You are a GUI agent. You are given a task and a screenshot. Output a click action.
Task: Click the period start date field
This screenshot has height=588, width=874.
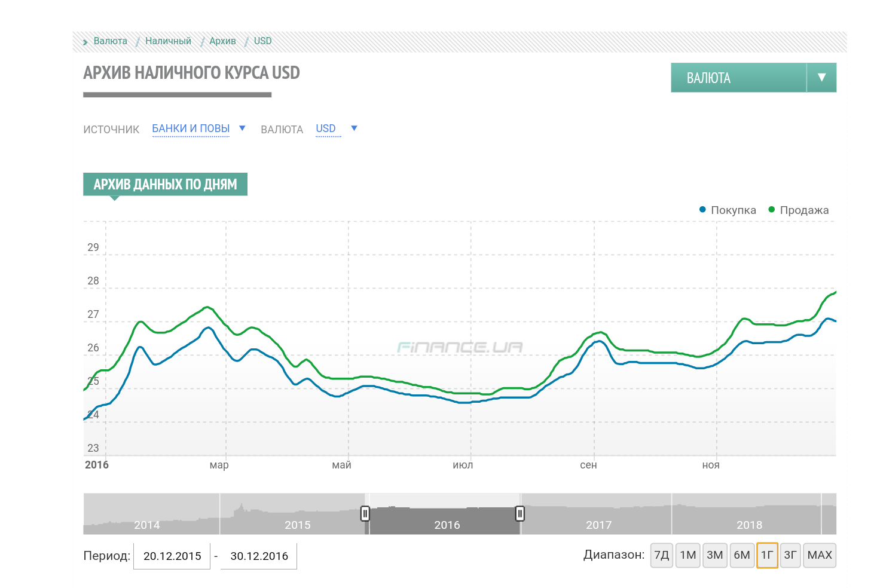coord(172,556)
